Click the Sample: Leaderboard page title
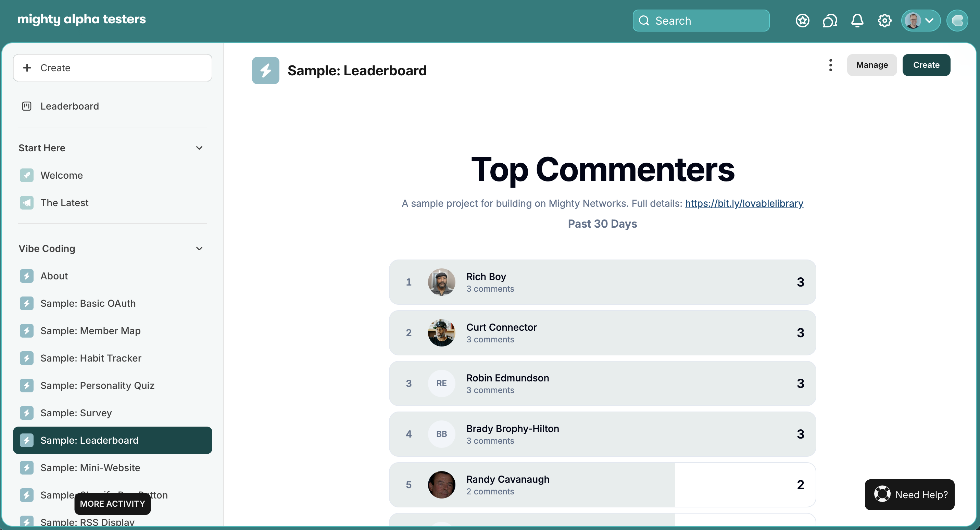Viewport: 980px width, 530px height. [x=357, y=71]
